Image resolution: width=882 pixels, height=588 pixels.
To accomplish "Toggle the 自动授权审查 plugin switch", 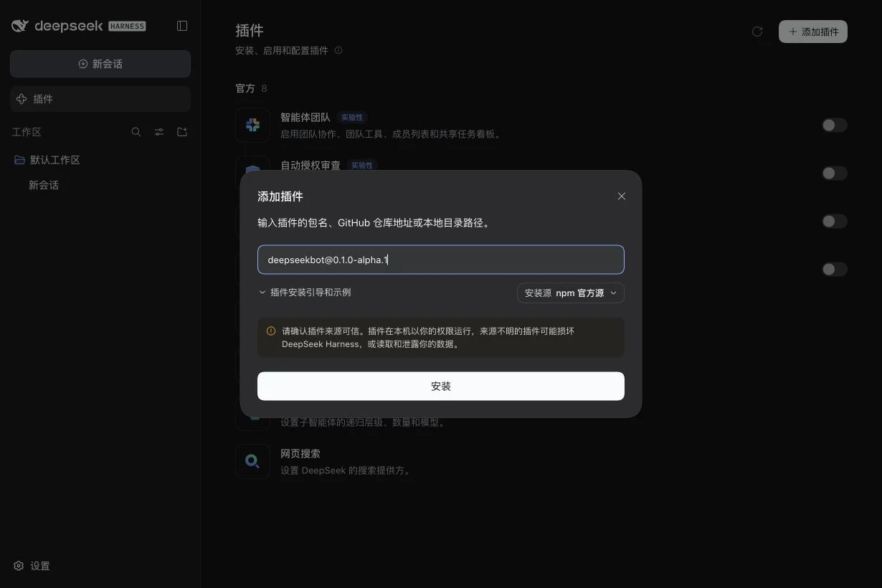I will (835, 173).
